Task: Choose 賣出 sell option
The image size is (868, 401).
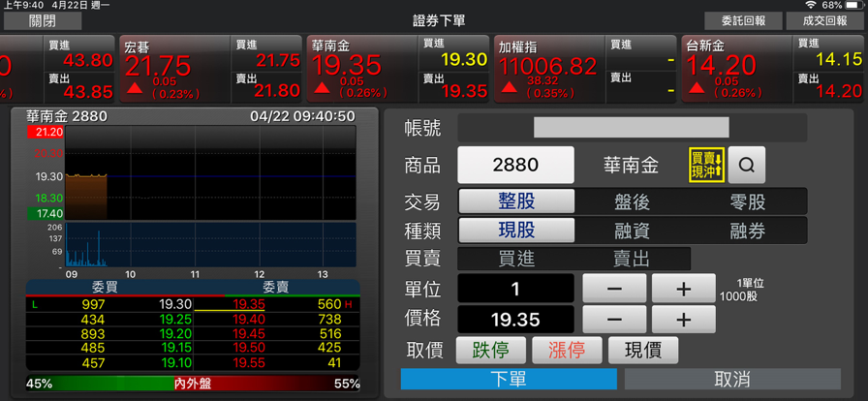Action: click(632, 259)
